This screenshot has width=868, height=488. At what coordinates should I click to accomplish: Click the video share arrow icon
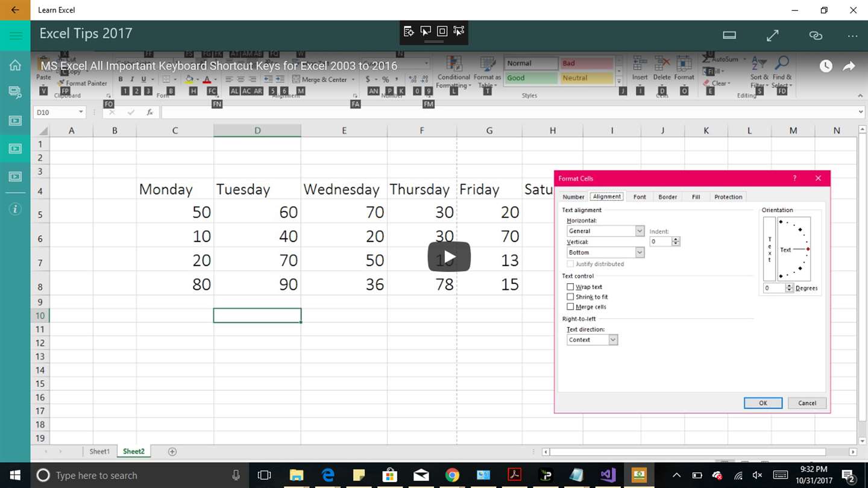(x=849, y=66)
